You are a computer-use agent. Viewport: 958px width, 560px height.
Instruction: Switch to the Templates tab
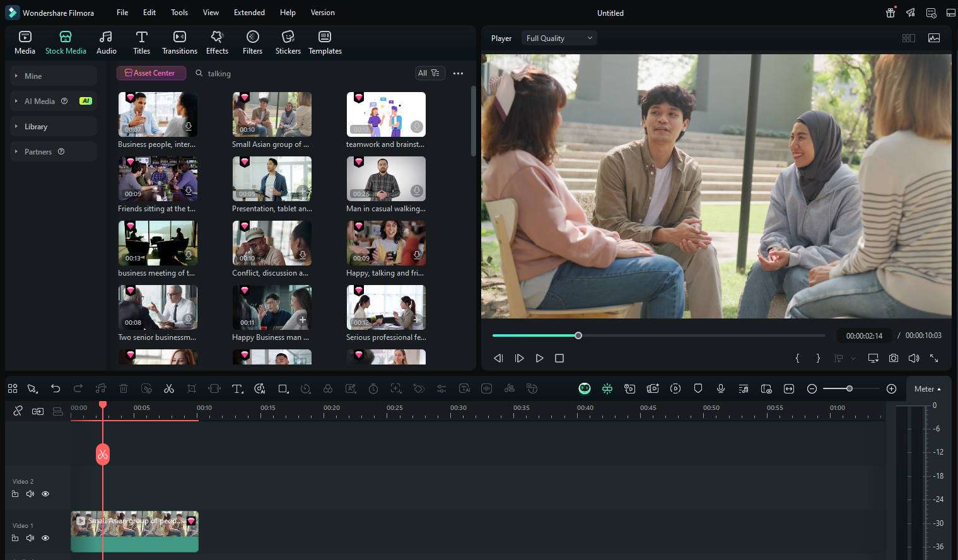tap(325, 42)
